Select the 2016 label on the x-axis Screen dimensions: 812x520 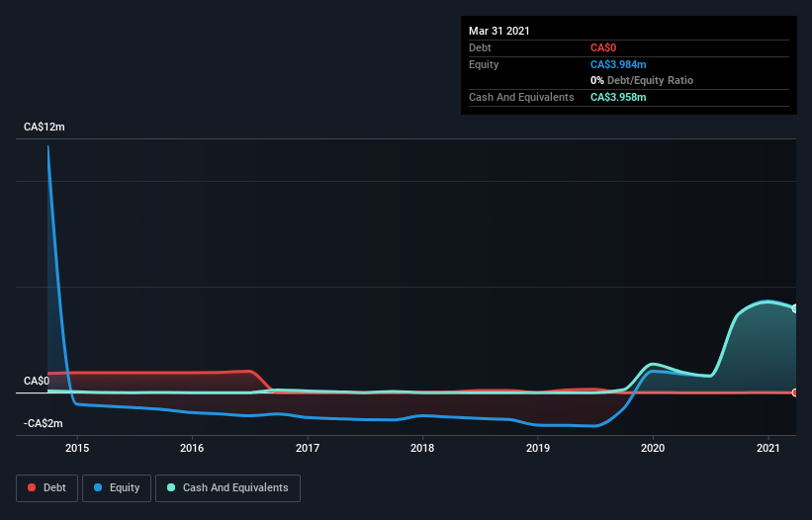point(192,448)
